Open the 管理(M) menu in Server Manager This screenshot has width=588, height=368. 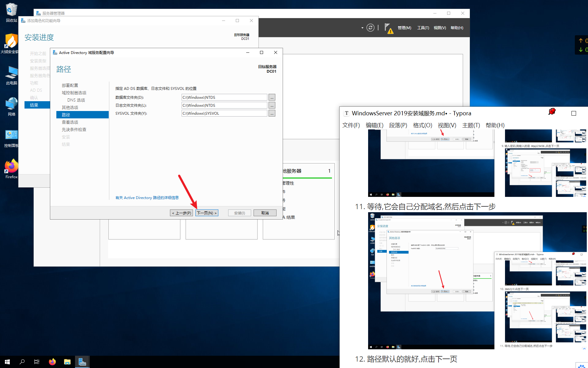click(404, 28)
